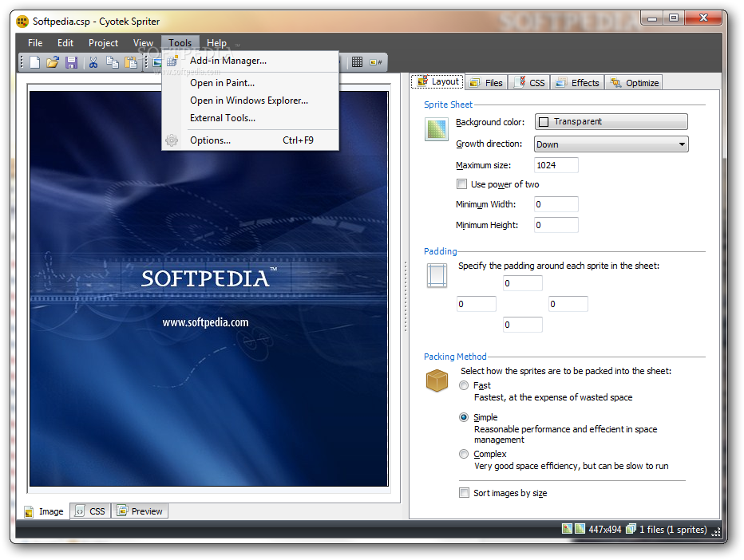Open the Help menu
744x560 pixels.
[216, 43]
